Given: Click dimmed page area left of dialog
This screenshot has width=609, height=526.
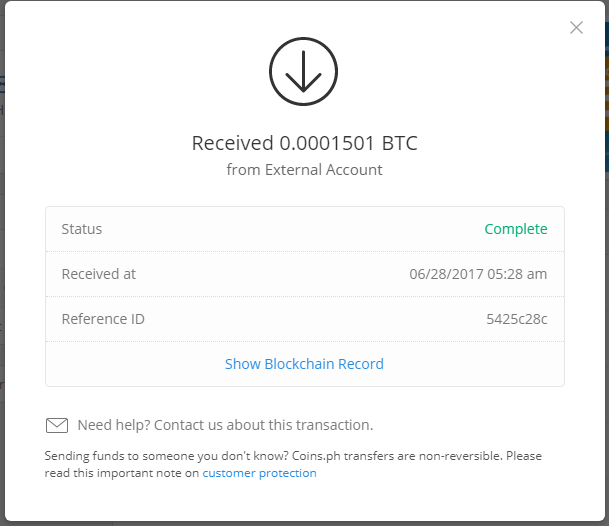Looking at the screenshot, I should pos(2,272).
